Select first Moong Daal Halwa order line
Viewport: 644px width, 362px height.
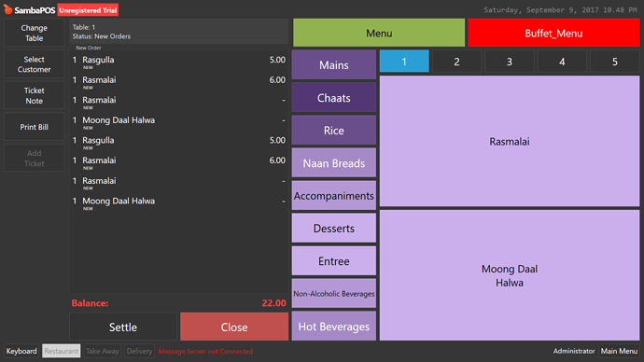point(179,122)
